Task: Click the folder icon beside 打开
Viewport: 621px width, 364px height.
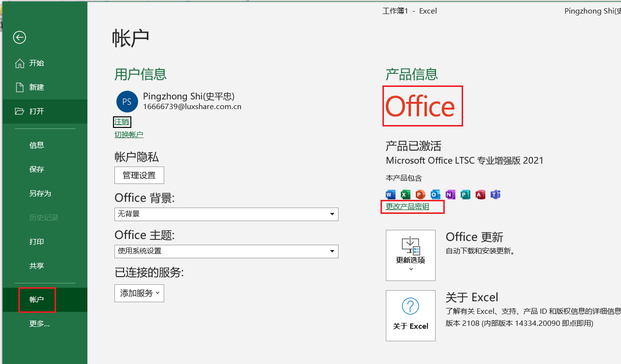Action: coord(19,112)
